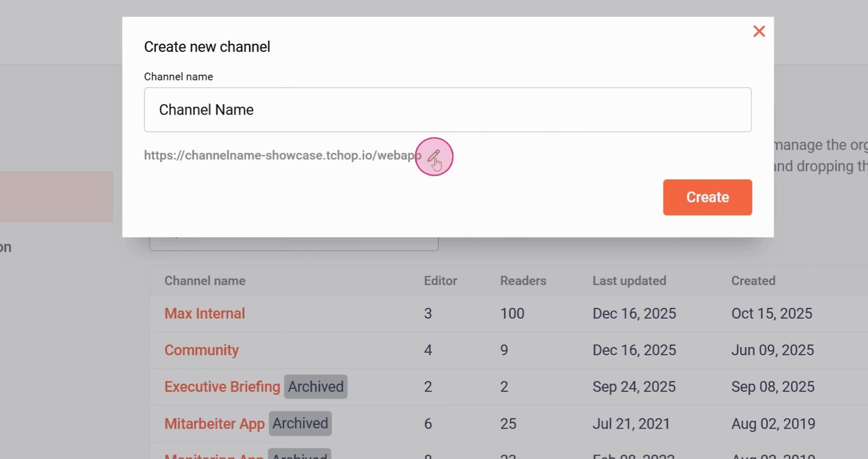The width and height of the screenshot is (868, 459).
Task: Click the orange Create button
Action: (x=707, y=197)
